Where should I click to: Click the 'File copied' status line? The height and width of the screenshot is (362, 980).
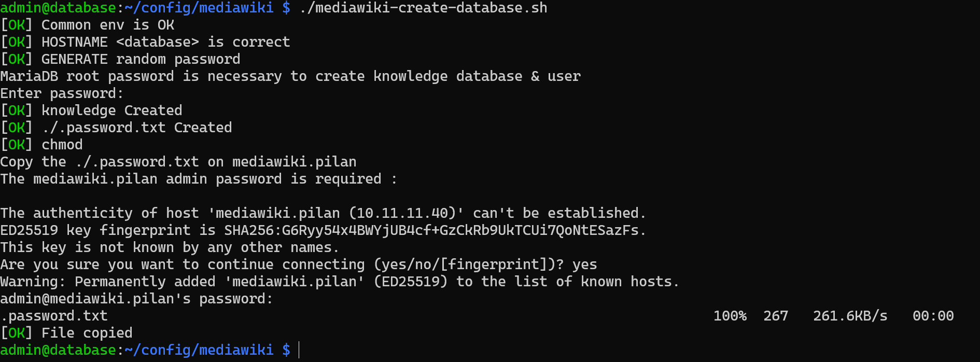pyautogui.click(x=87, y=333)
